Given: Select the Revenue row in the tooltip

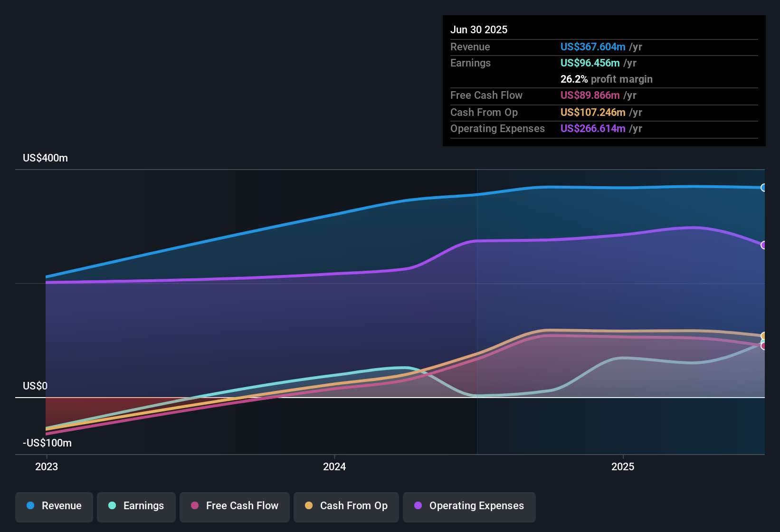Looking at the screenshot, I should [x=546, y=47].
